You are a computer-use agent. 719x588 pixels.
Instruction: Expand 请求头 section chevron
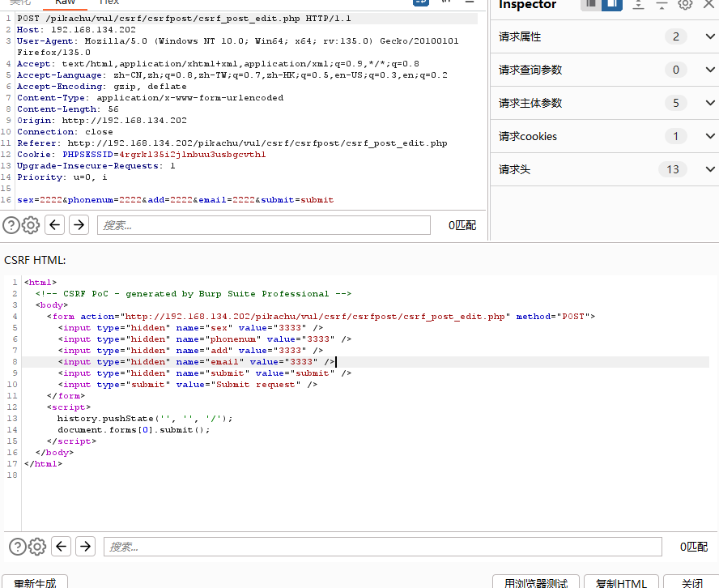point(710,169)
